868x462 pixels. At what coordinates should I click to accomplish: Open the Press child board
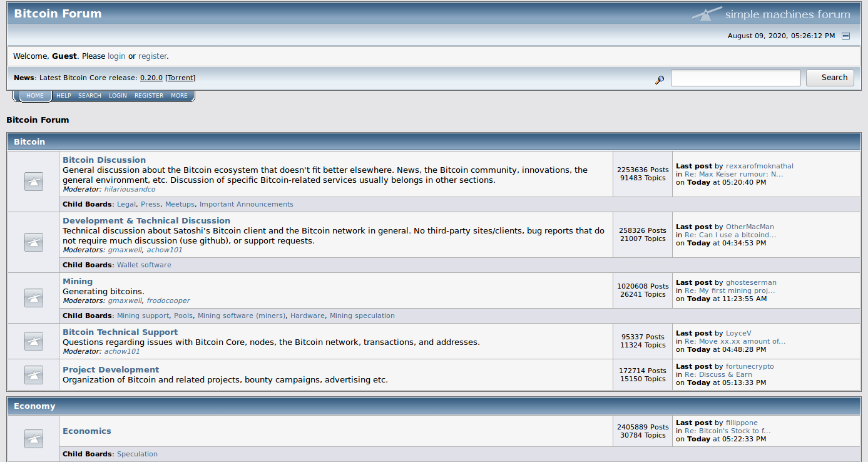[x=150, y=205]
